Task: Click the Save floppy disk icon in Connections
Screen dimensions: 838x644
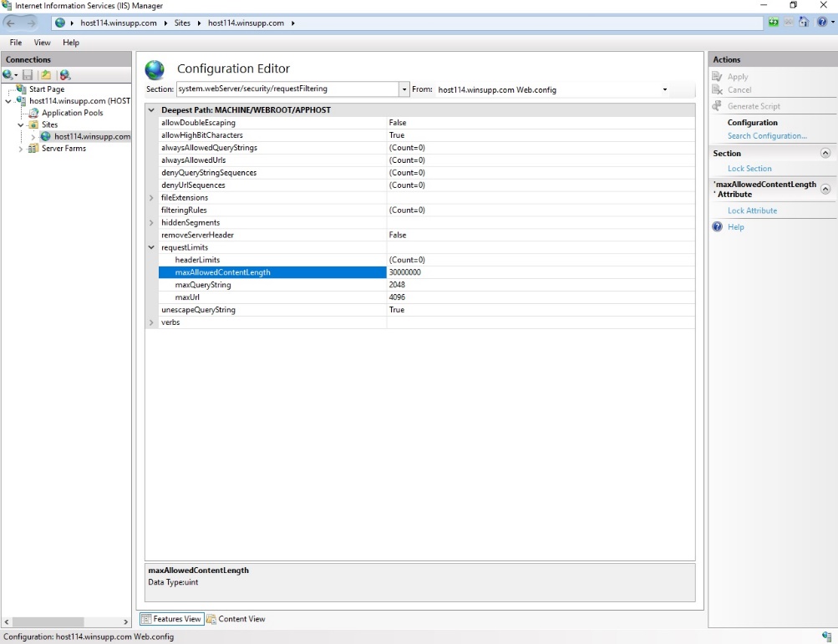Action: pos(28,75)
